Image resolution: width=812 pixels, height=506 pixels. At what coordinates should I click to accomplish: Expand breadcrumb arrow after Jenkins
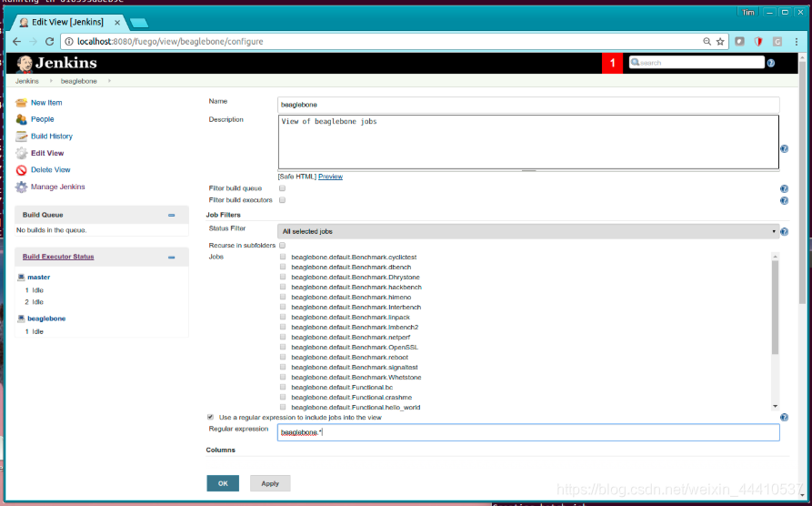51,81
